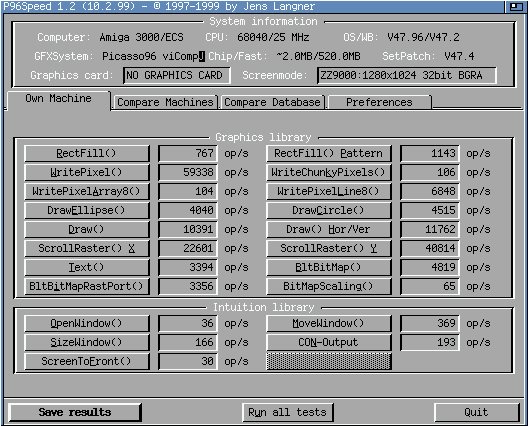Image resolution: width=528 pixels, height=426 pixels.
Task: Run the BitMapScaling() benchmark
Action: tap(329, 286)
